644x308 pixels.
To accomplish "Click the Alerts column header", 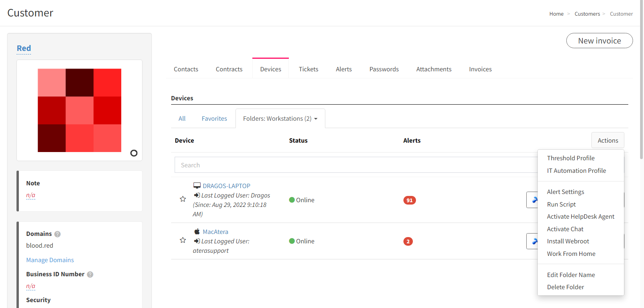I will [412, 140].
